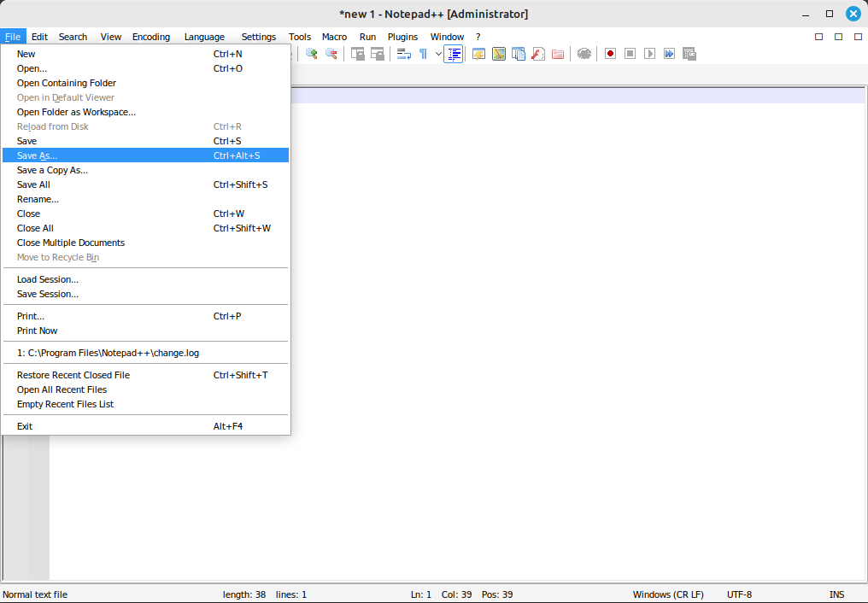Select Open All Recent Files

[145, 389]
